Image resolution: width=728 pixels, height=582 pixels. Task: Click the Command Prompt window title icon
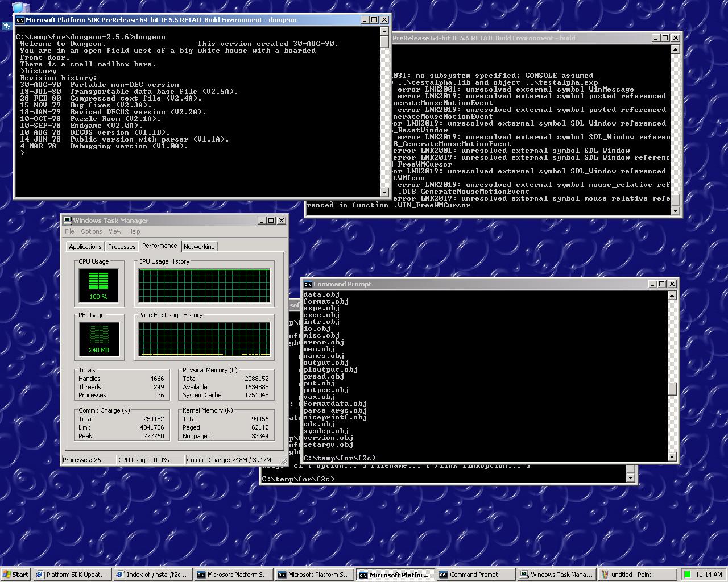(x=308, y=284)
